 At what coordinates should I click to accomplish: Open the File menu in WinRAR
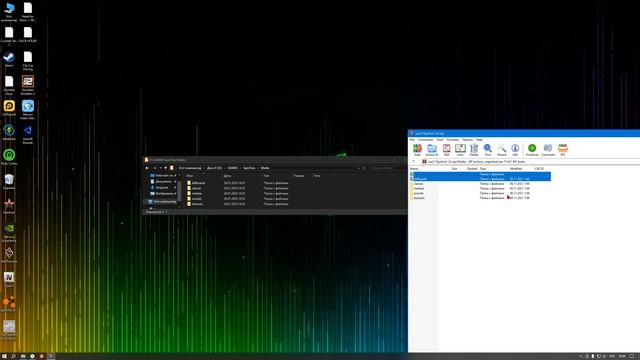(x=412, y=140)
